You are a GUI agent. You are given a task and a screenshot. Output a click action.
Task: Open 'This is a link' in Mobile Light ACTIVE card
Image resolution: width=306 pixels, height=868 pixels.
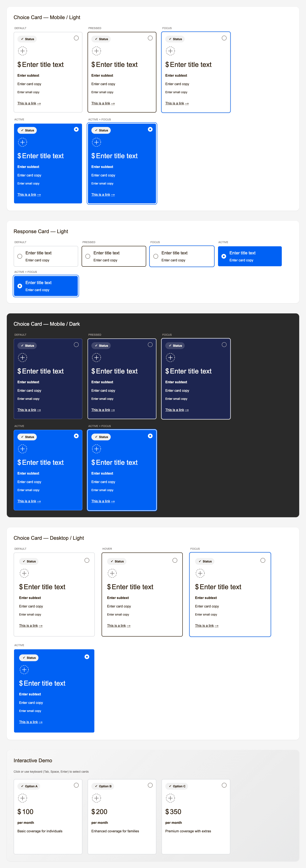tap(29, 195)
